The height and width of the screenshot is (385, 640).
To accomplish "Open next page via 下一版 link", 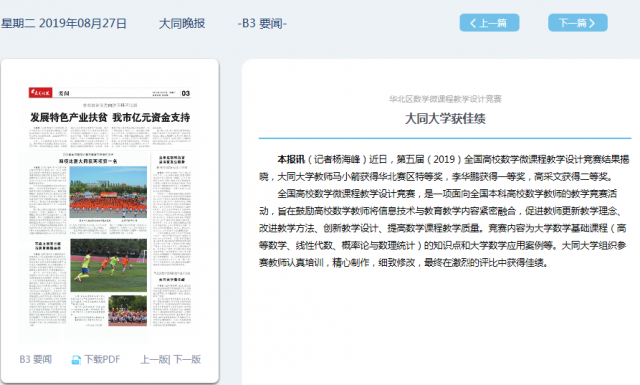I will point(187,359).
